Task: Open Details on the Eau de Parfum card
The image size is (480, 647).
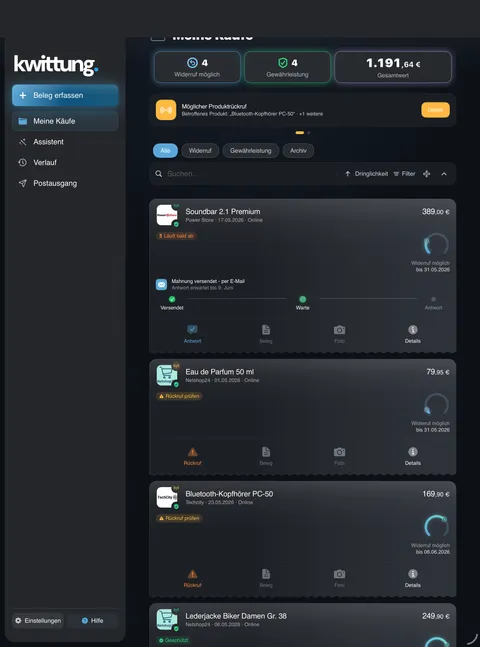Action: coord(413,456)
